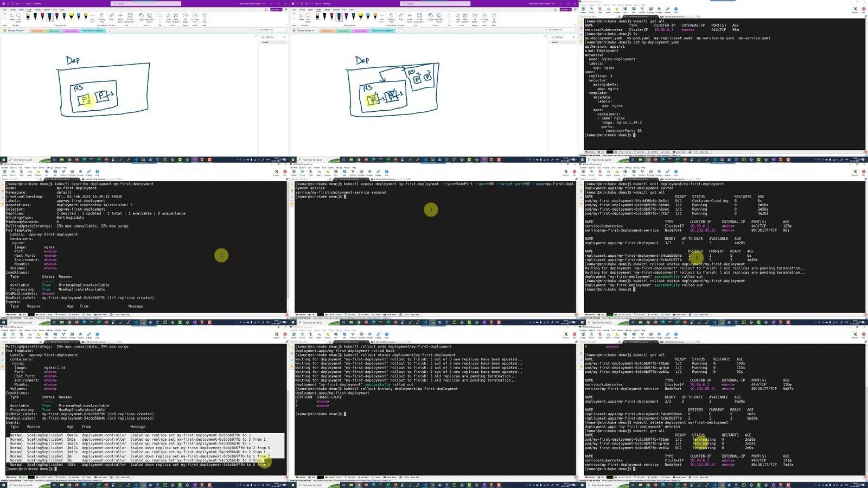Open Firefox from taskbar below my-deployment.yaml terminal
This screenshot has height=488, width=868.
click(655, 160)
